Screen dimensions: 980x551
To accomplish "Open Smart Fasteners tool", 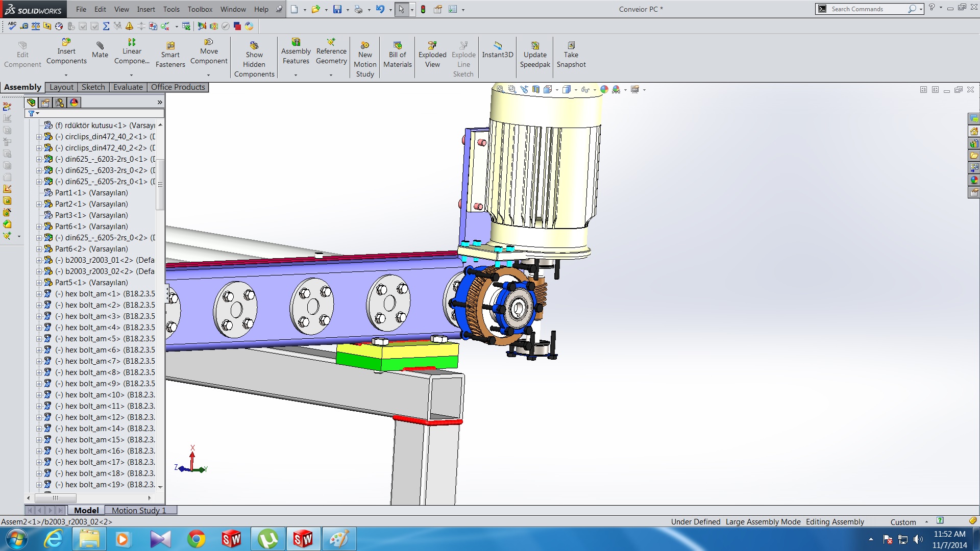I will click(x=170, y=55).
